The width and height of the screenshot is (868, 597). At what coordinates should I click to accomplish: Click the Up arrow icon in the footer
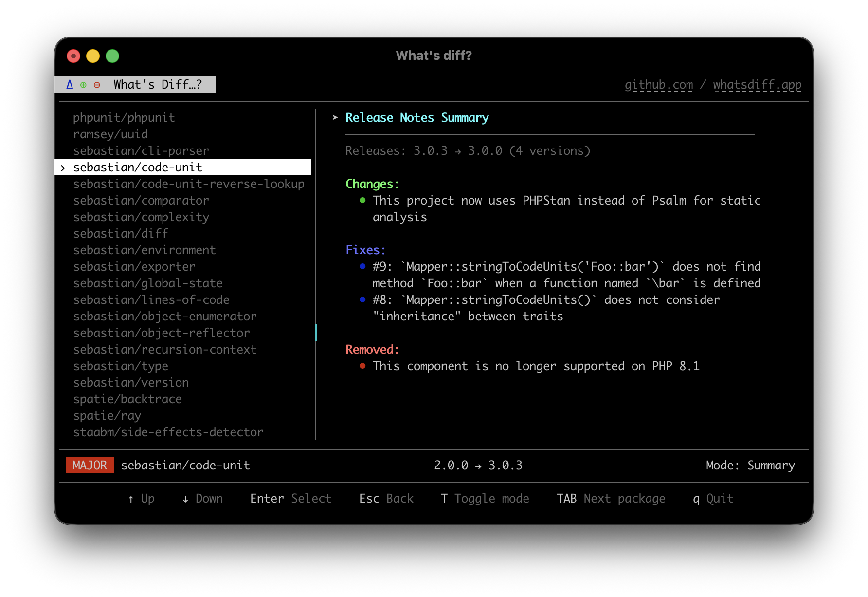[130, 499]
